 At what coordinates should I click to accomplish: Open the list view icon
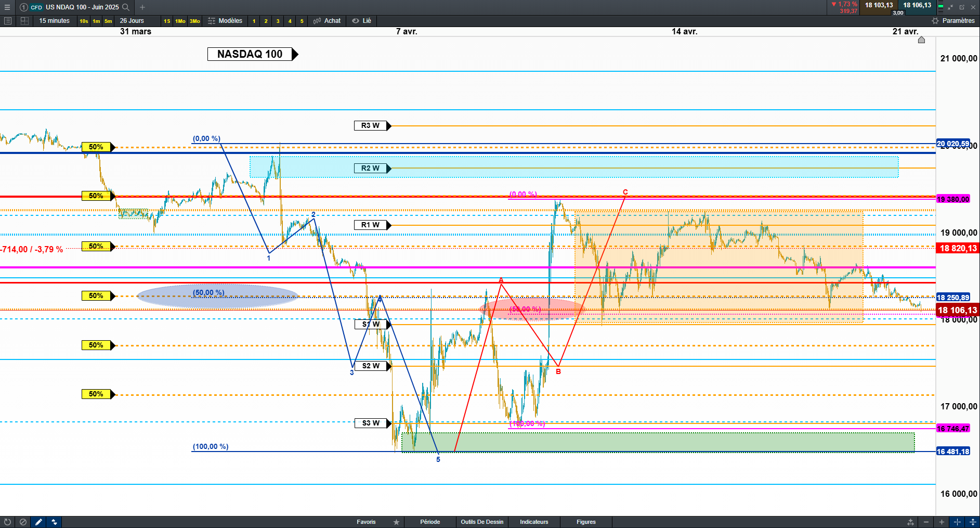tap(8, 21)
